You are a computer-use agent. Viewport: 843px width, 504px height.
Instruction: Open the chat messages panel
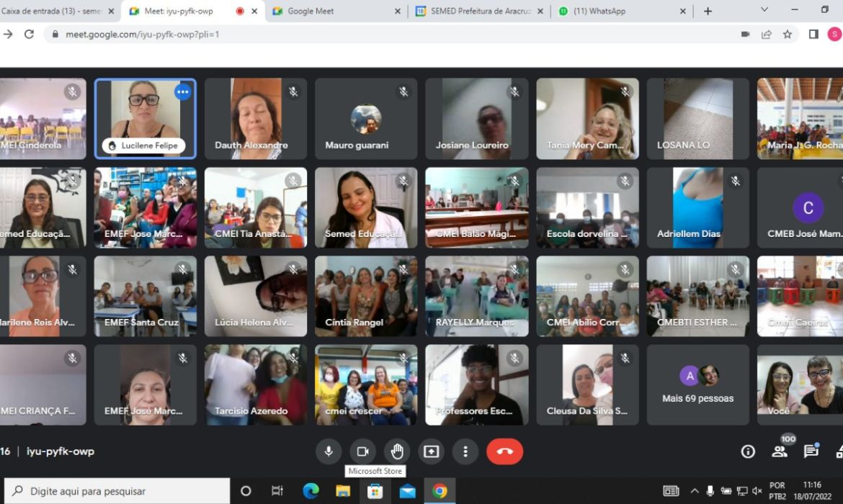(x=811, y=451)
